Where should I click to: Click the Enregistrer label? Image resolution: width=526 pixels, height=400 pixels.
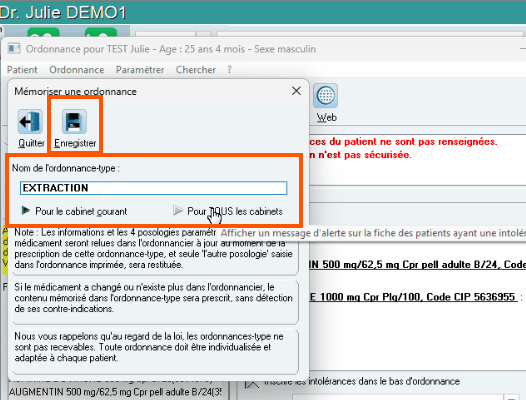[75, 143]
